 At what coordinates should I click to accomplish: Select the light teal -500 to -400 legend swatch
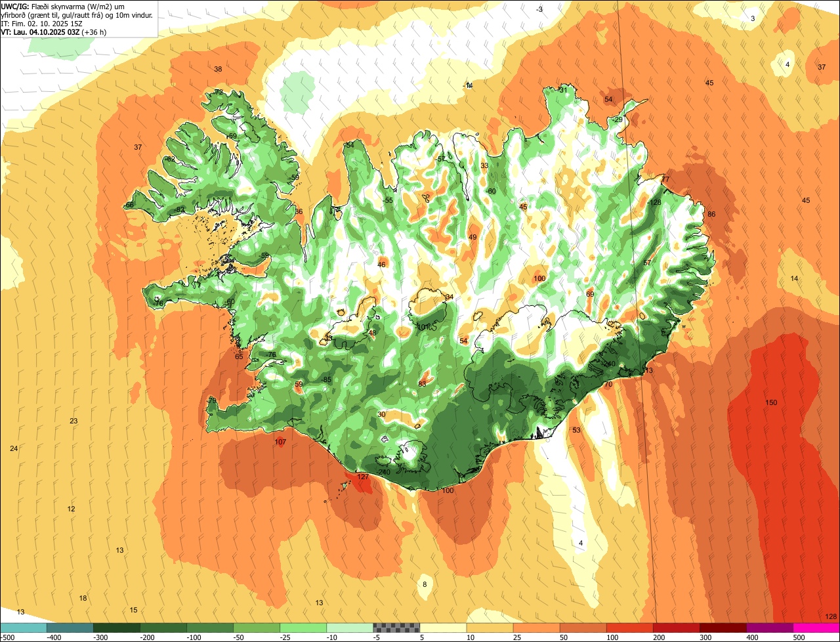tap(23, 628)
